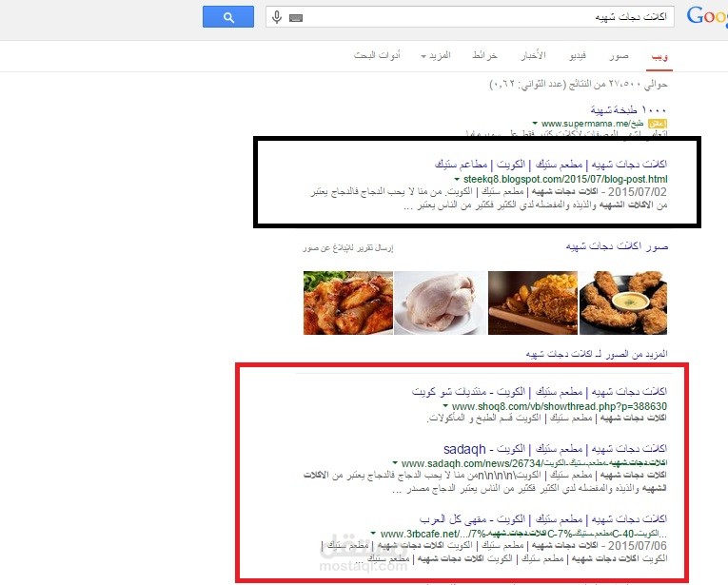Viewport: 728px width, 585px height.
Task: Open the خرائط maps tab
Action: [484, 56]
